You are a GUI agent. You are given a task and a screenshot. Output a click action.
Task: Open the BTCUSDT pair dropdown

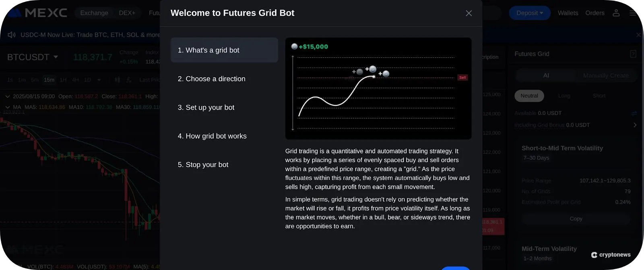click(x=32, y=57)
